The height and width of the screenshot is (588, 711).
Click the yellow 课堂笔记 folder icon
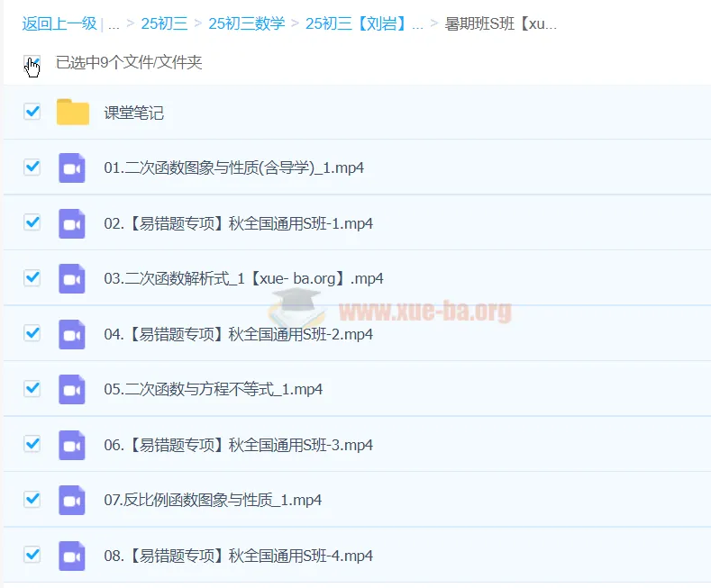pyautogui.click(x=72, y=113)
